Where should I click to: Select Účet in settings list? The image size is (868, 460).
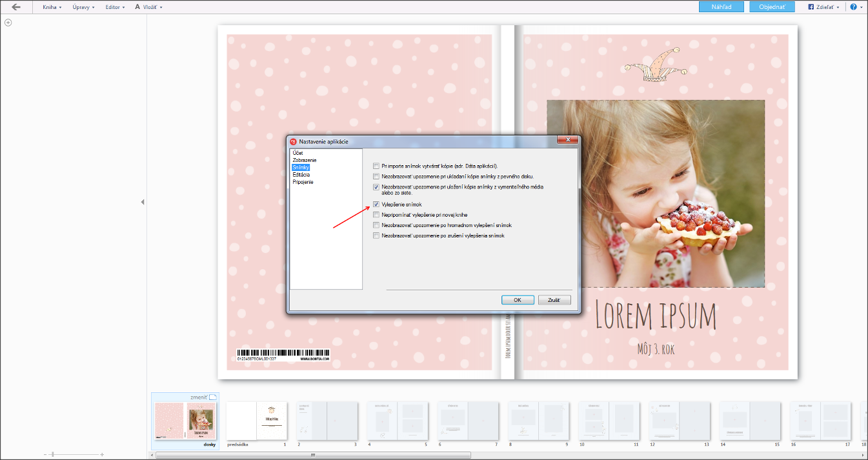tap(298, 153)
